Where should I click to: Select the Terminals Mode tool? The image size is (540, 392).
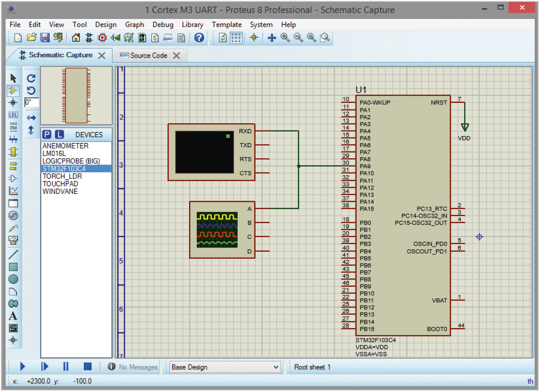tap(13, 166)
